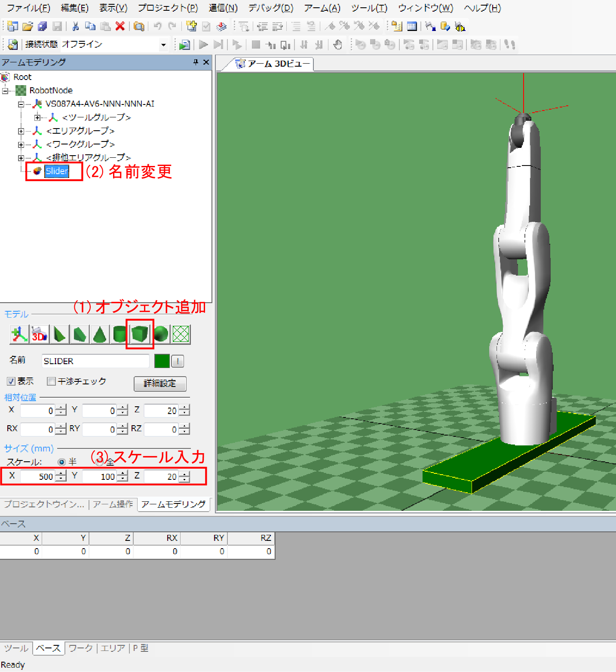This screenshot has width=616, height=672.
Task: Uncheck the 表示 display checkbox
Action: click(11, 381)
